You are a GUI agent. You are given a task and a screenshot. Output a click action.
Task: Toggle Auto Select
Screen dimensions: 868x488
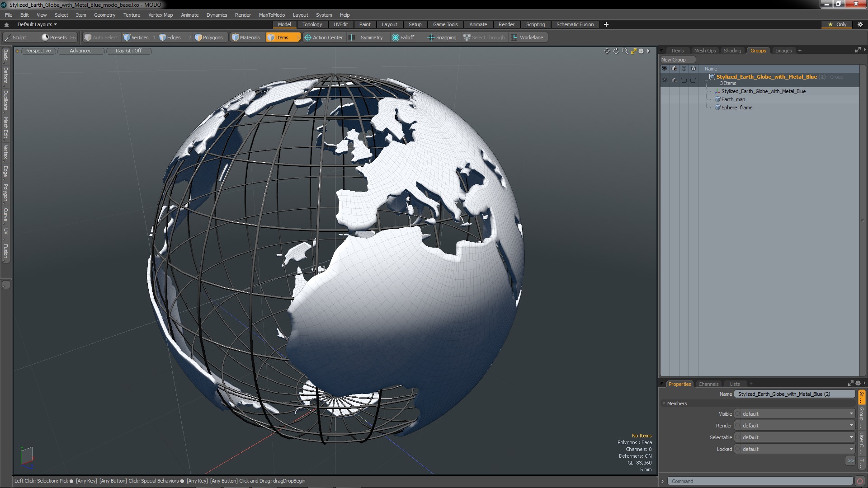[x=101, y=38]
